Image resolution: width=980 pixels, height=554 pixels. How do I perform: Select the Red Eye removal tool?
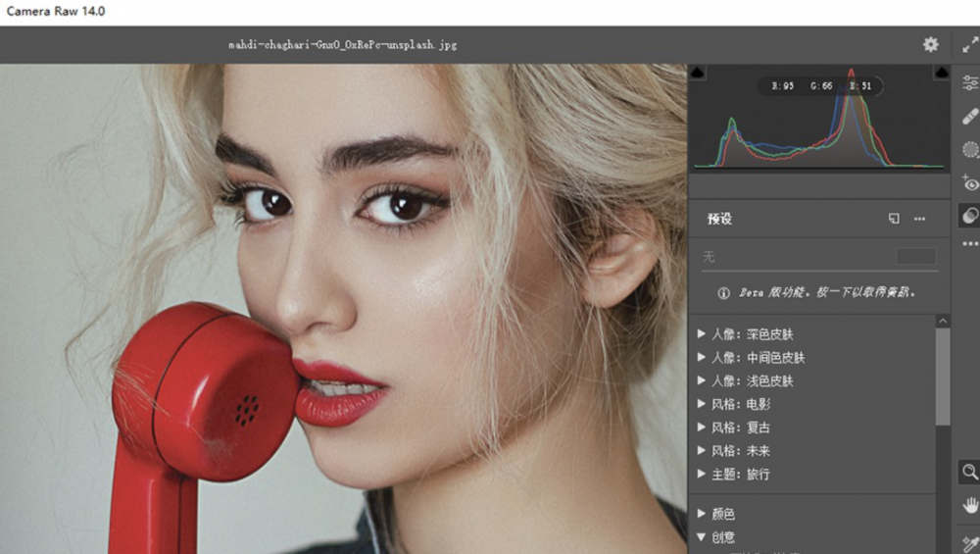[x=970, y=182]
